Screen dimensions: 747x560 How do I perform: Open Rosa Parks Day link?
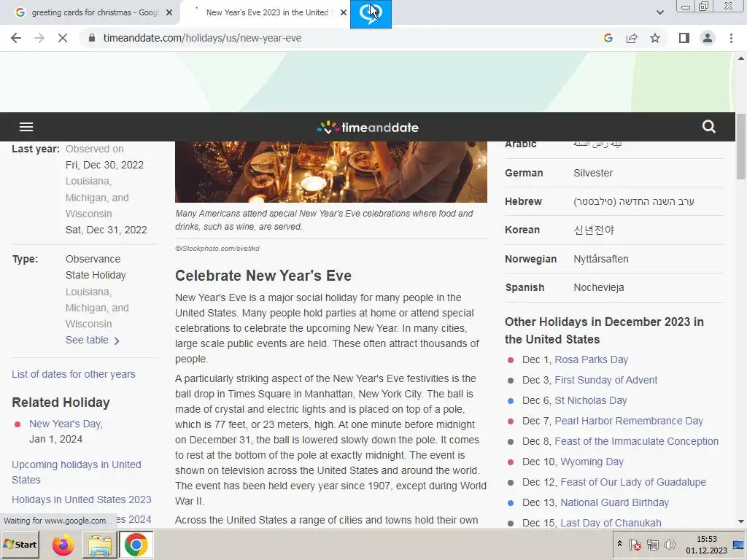click(591, 359)
